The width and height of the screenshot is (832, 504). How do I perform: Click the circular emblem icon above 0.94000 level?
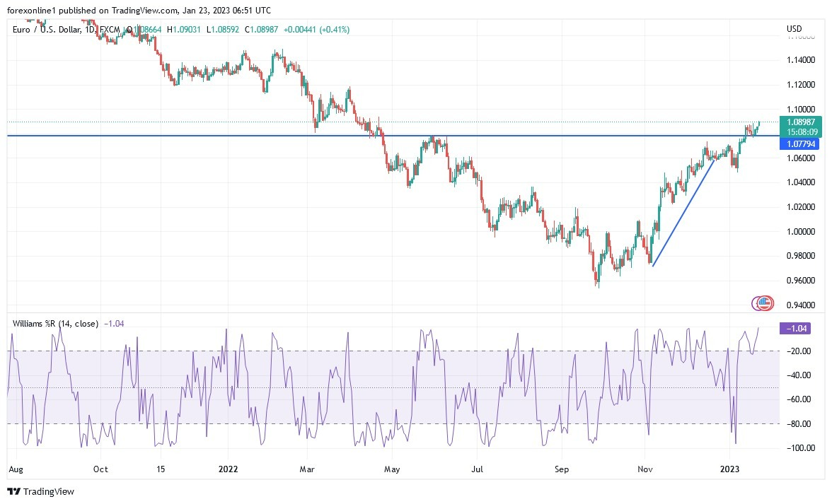(762, 303)
